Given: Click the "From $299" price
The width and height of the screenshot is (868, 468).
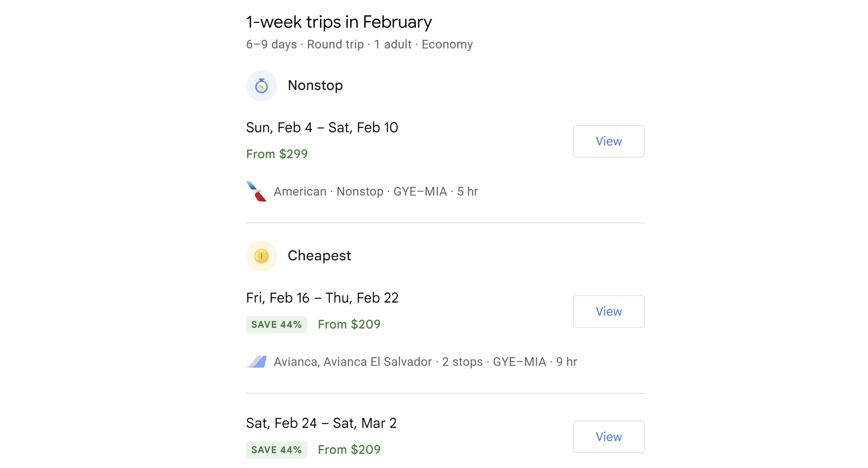Looking at the screenshot, I should click(277, 154).
